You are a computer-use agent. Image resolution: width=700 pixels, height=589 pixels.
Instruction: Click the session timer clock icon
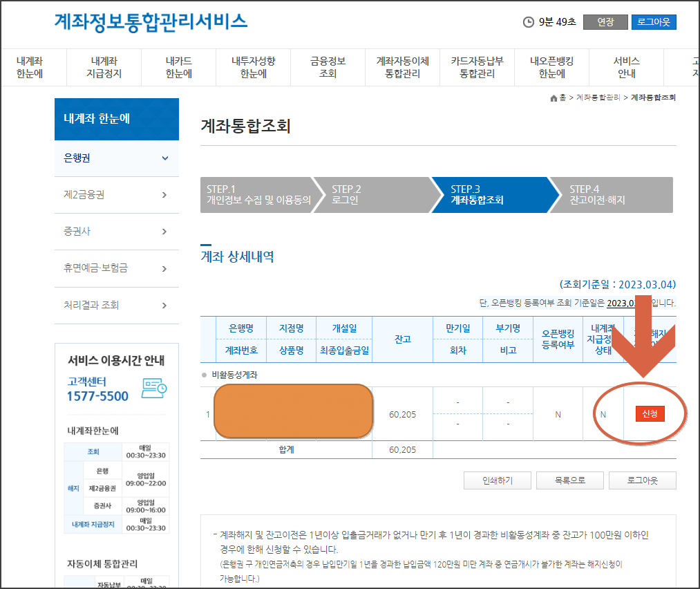tap(528, 22)
